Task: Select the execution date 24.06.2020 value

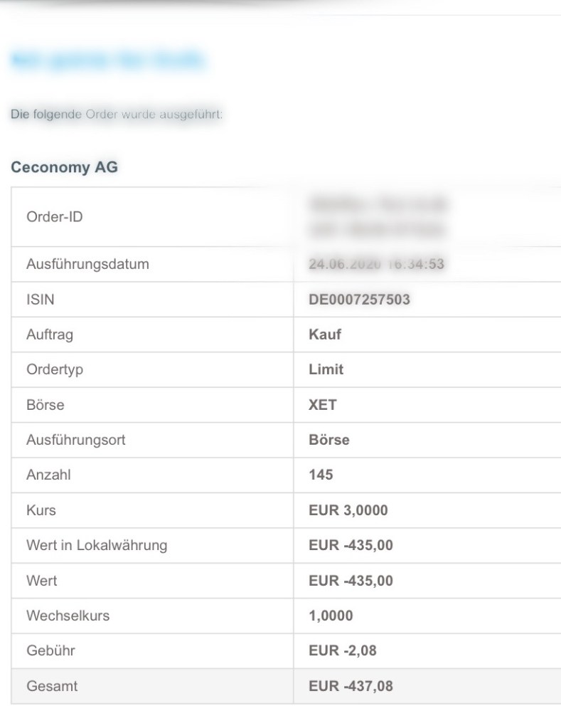Action: pyautogui.click(x=376, y=265)
